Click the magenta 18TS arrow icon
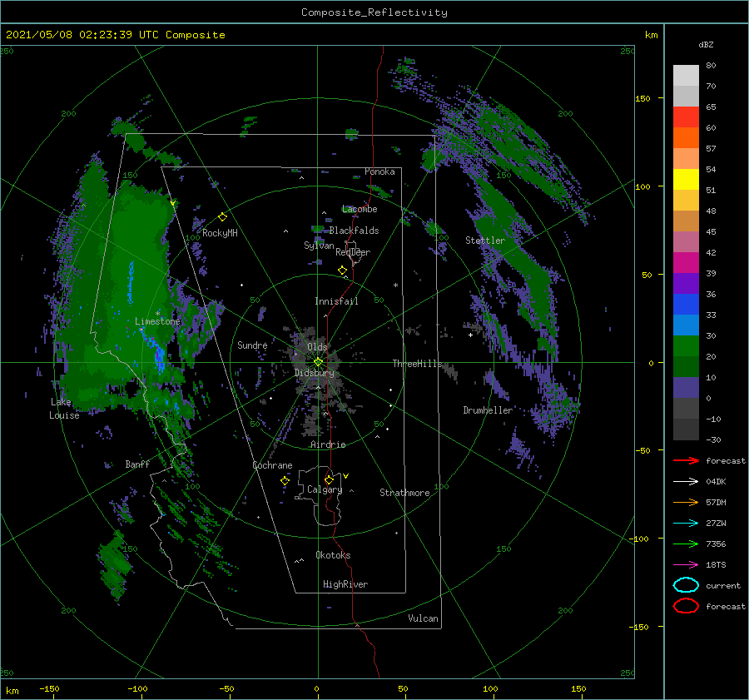 pyautogui.click(x=686, y=565)
